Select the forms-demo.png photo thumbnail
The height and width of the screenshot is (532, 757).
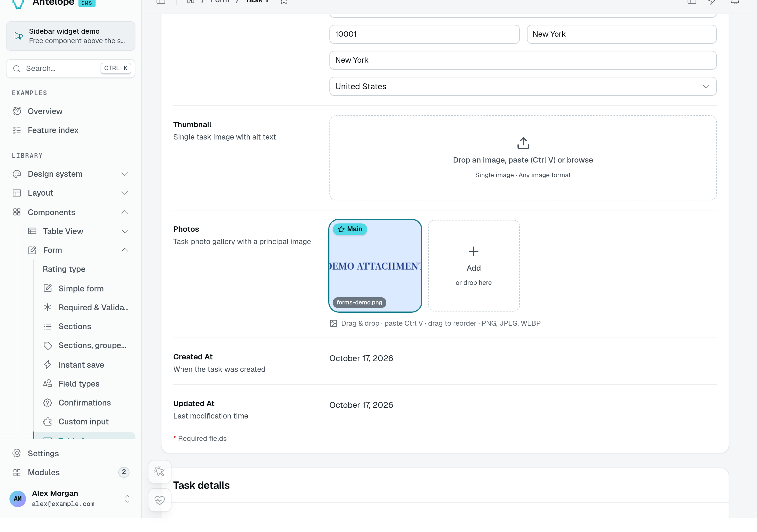click(x=375, y=266)
